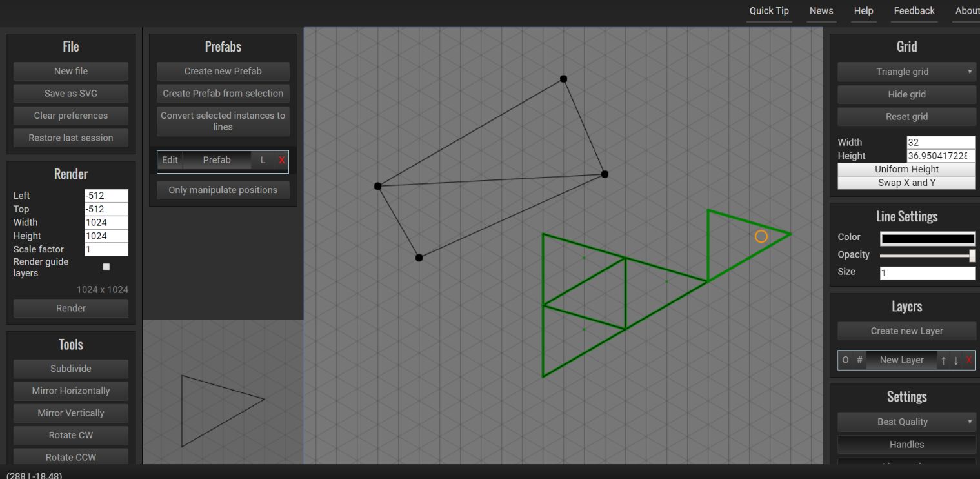Click the grid Width input field

click(x=941, y=142)
